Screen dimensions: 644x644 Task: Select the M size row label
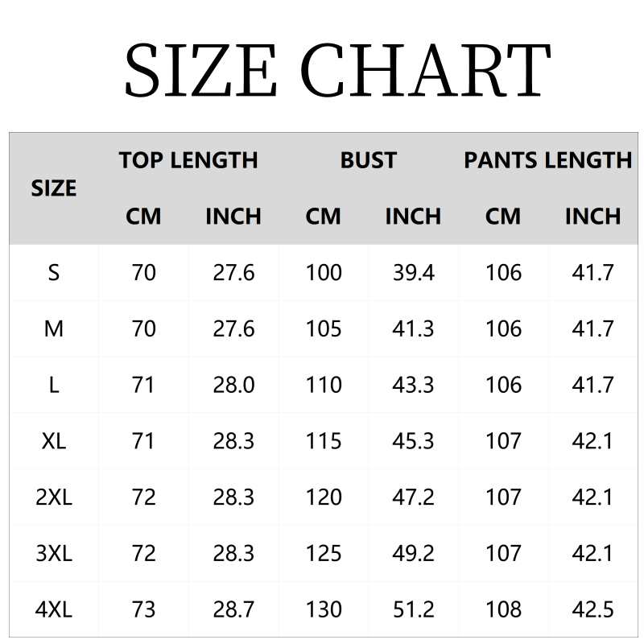click(54, 329)
